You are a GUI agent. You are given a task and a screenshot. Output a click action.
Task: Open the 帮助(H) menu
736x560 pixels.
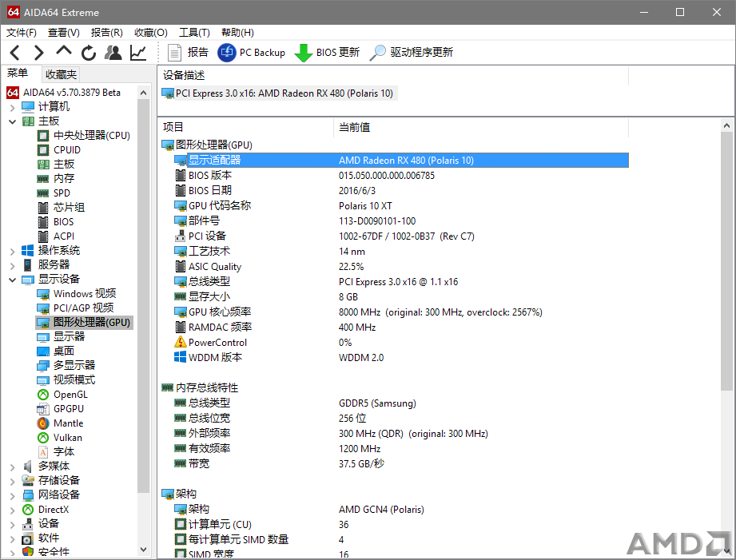[x=237, y=33]
